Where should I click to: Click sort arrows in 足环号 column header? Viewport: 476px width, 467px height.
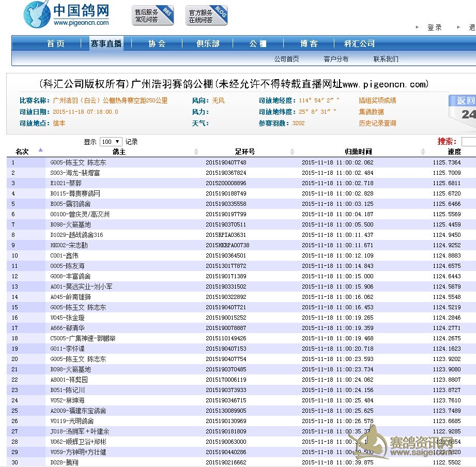[x=292, y=152]
